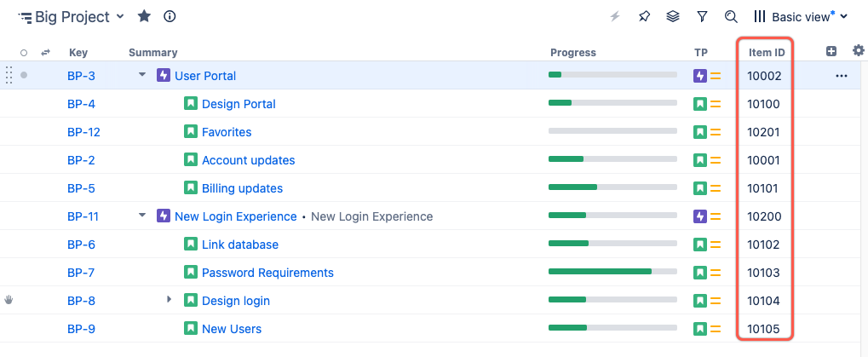Click the automation lightning bolt icon

[616, 16]
